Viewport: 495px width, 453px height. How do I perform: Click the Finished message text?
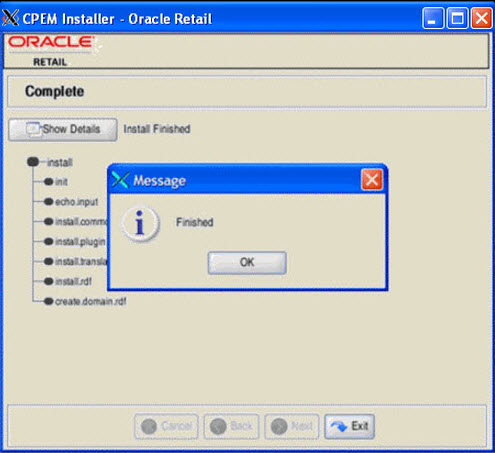click(x=195, y=222)
